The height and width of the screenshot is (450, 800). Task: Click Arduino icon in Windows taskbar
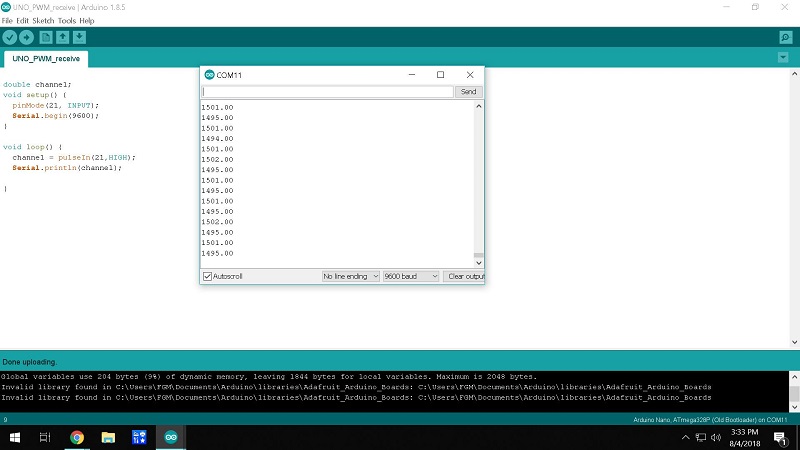click(171, 438)
